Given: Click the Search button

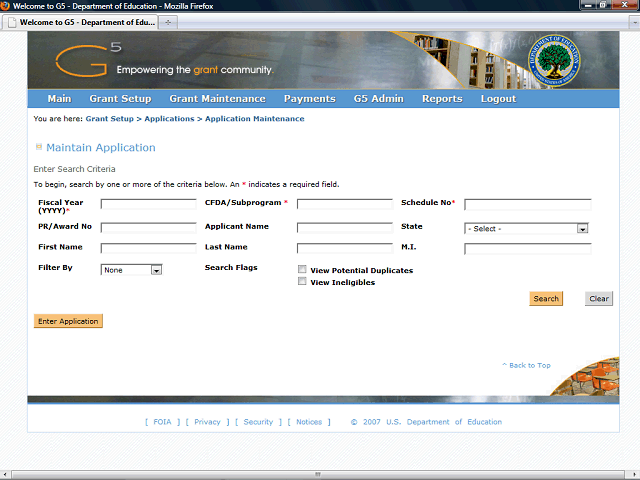Looking at the screenshot, I should coord(546,298).
